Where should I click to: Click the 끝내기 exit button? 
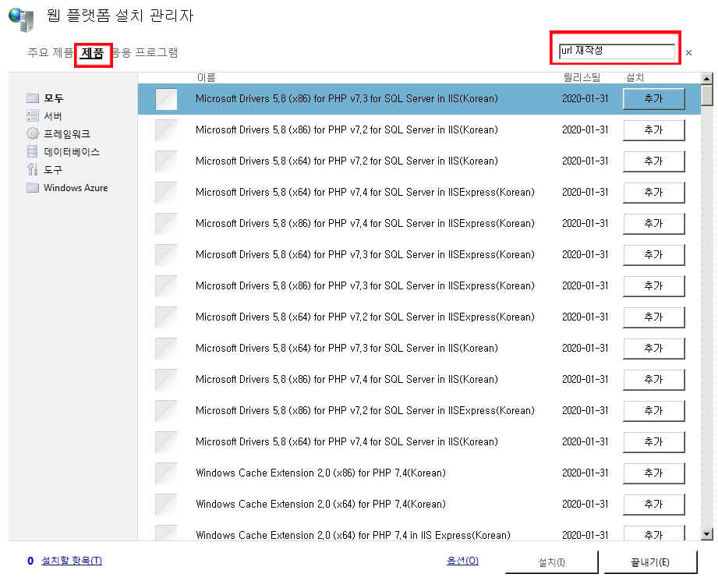pos(650,562)
